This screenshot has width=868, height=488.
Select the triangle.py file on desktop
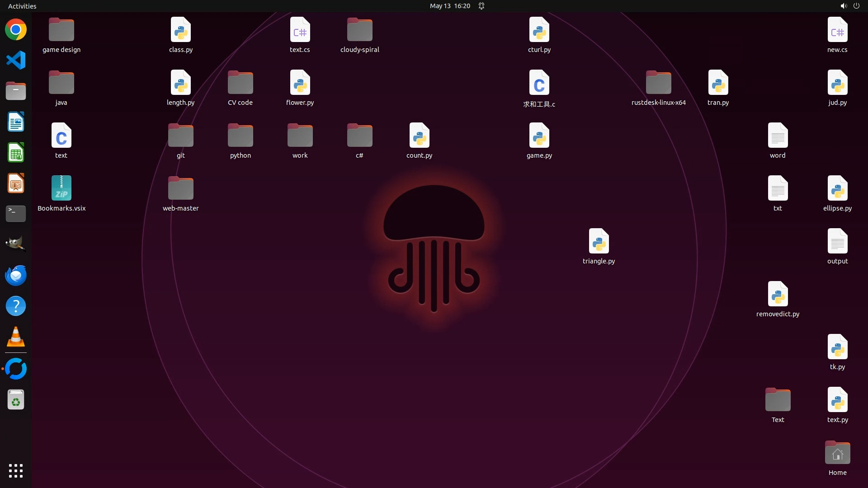(x=599, y=242)
